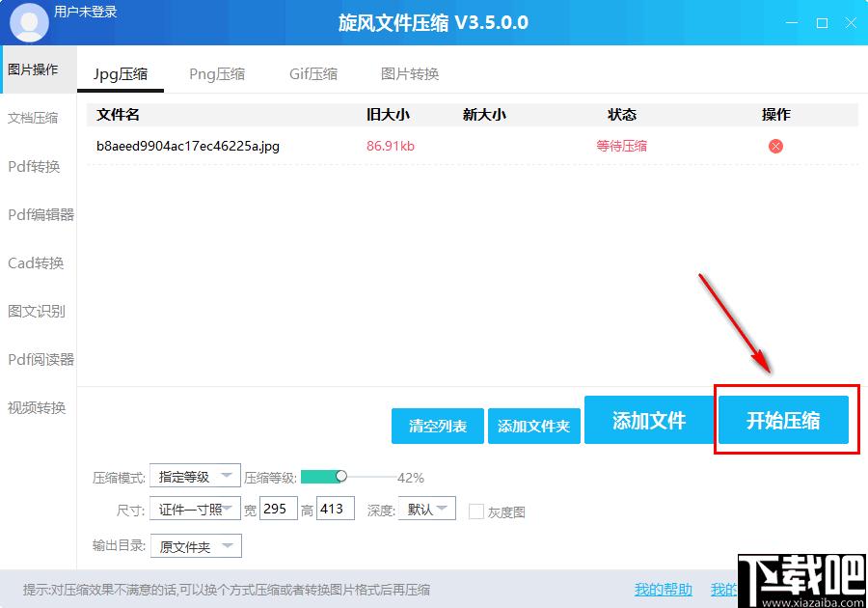Select 视频转换 in the sidebar
The width and height of the screenshot is (868, 608).
[37, 408]
